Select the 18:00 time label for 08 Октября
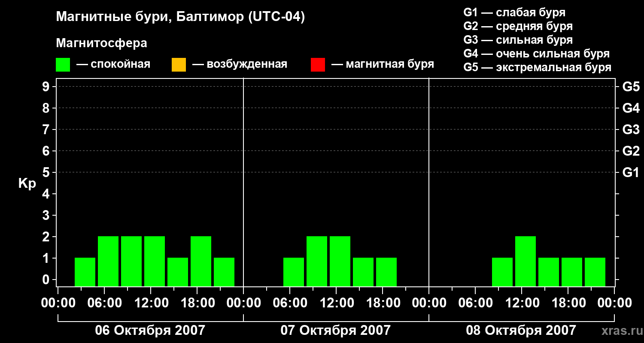The width and height of the screenshot is (644, 343). point(568,303)
